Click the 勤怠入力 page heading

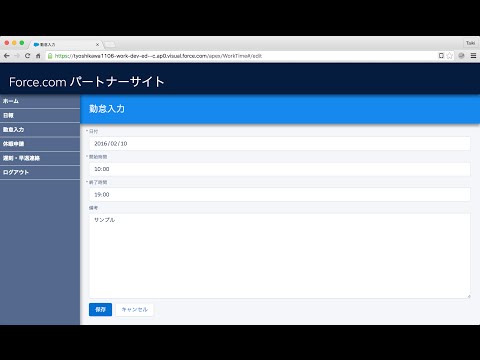[107, 109]
